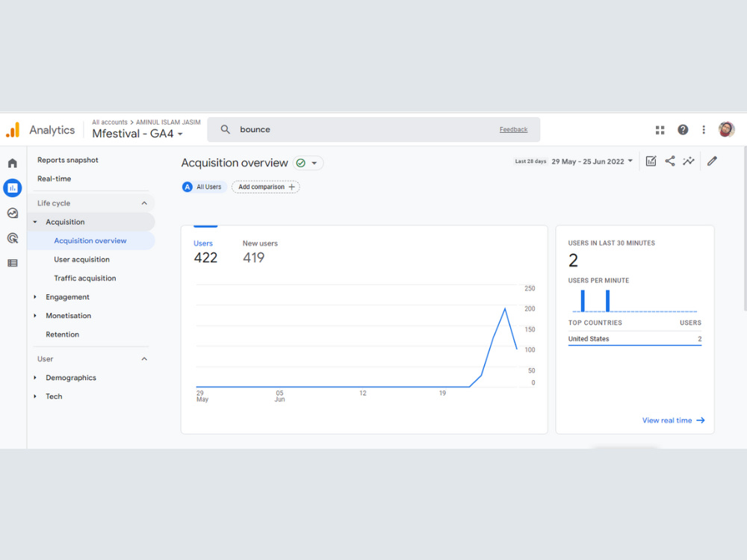Open Traffic acquisition report
The image size is (747, 560).
[85, 278]
